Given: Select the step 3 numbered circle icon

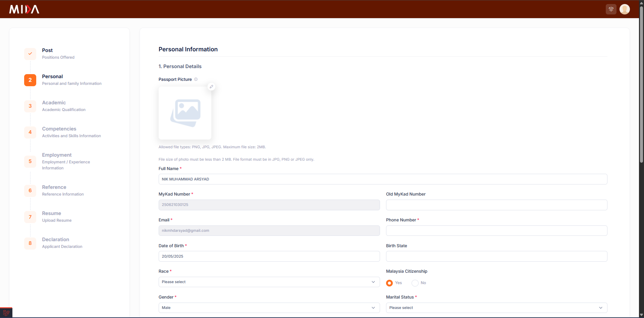Looking at the screenshot, I should (30, 106).
